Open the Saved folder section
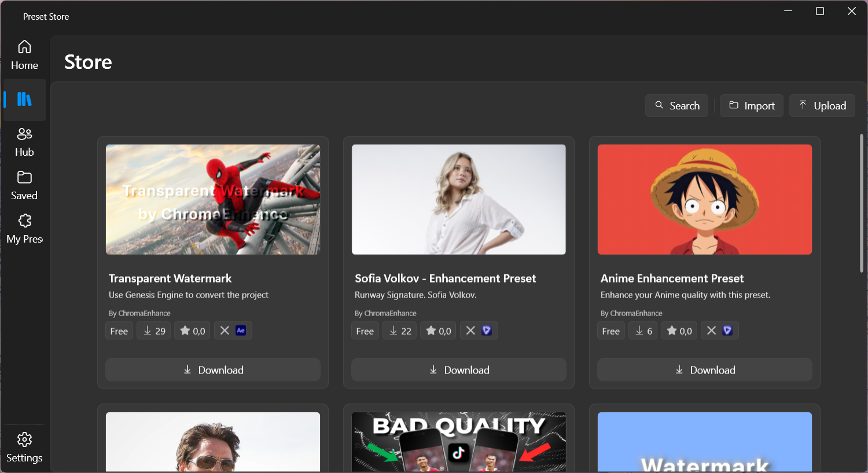868x473 pixels. point(24,186)
